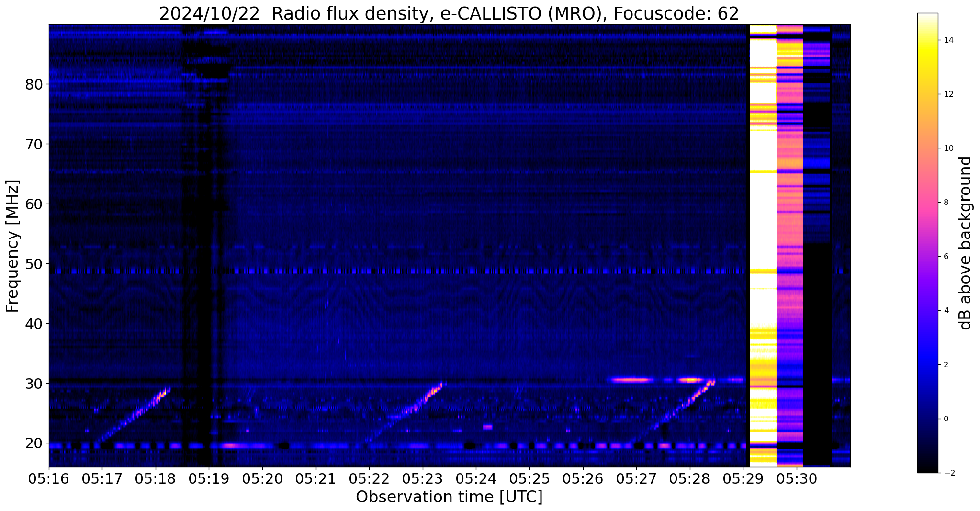This screenshot has width=980, height=511.
Task: Click the 30 MHz frequency tick label
Action: (34, 384)
